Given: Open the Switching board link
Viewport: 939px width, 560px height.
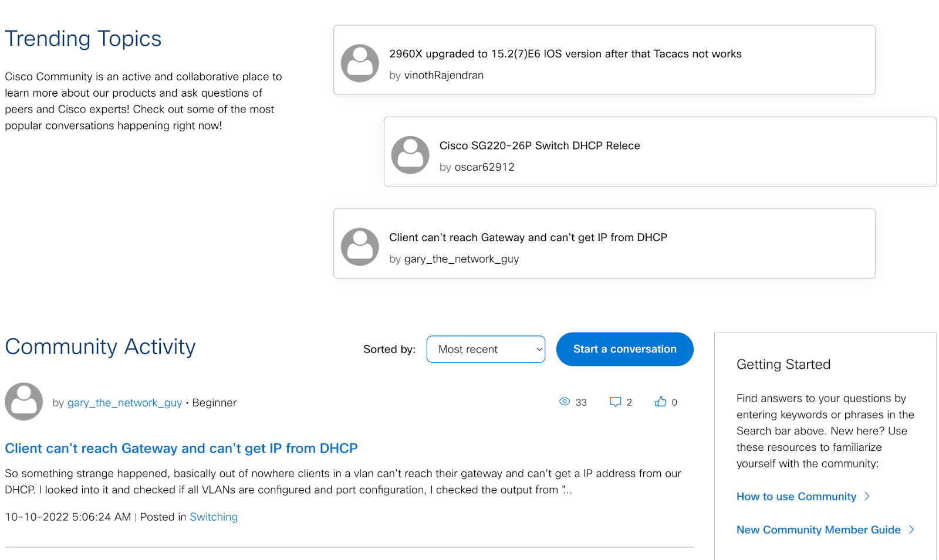Looking at the screenshot, I should tap(214, 517).
